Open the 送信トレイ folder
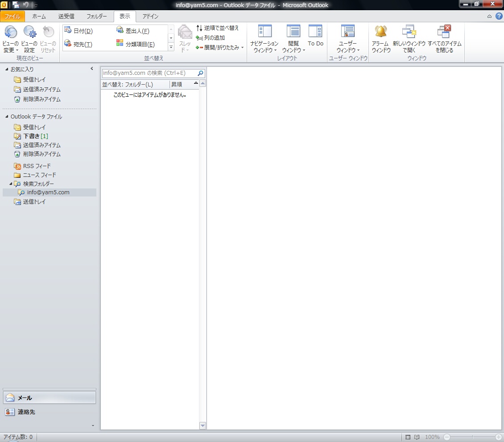The image size is (504, 442). [30, 201]
